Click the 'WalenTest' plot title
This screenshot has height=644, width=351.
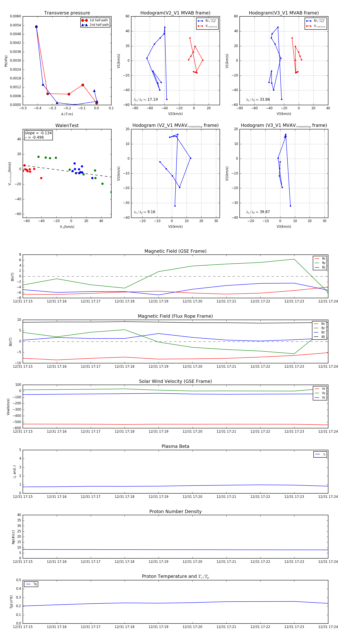[x=67, y=125]
